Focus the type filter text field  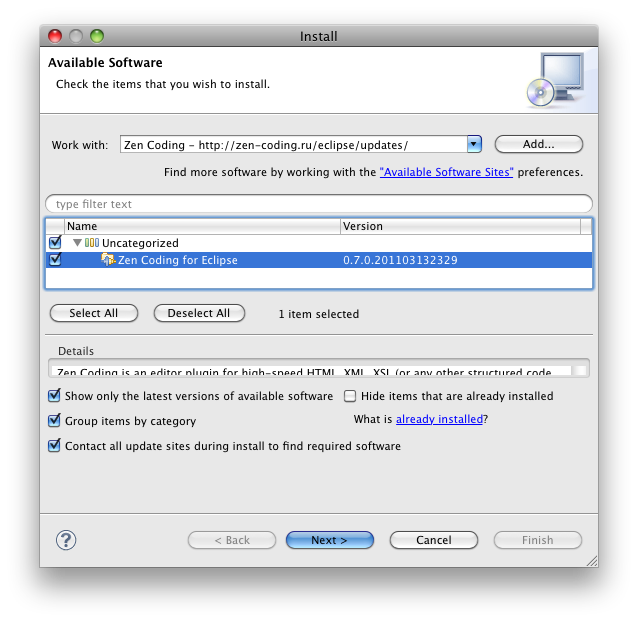[319, 203]
